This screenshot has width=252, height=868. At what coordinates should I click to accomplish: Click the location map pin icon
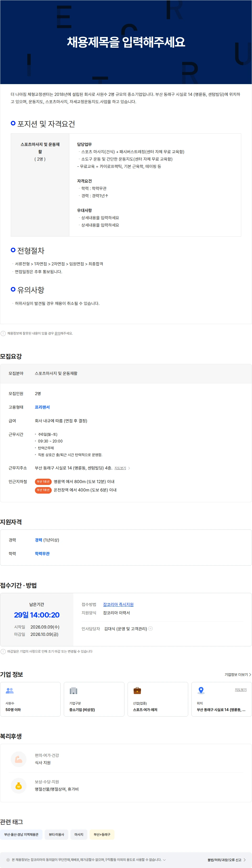(201, 690)
